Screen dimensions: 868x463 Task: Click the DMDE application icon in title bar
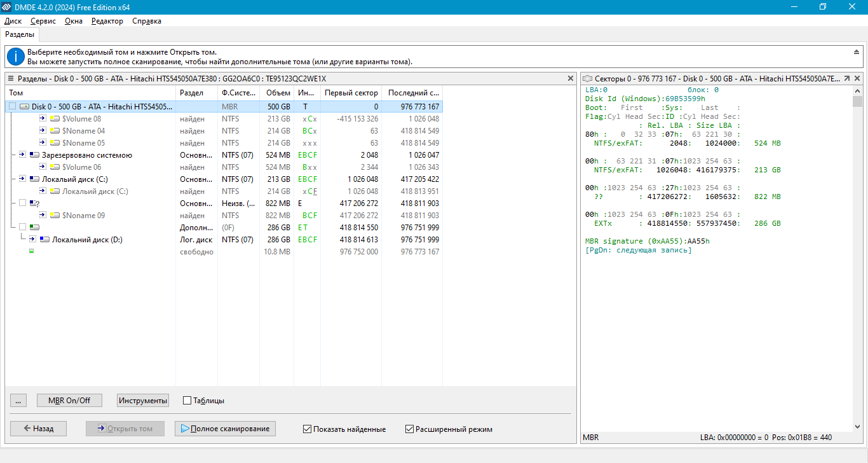pyautogui.click(x=6, y=7)
